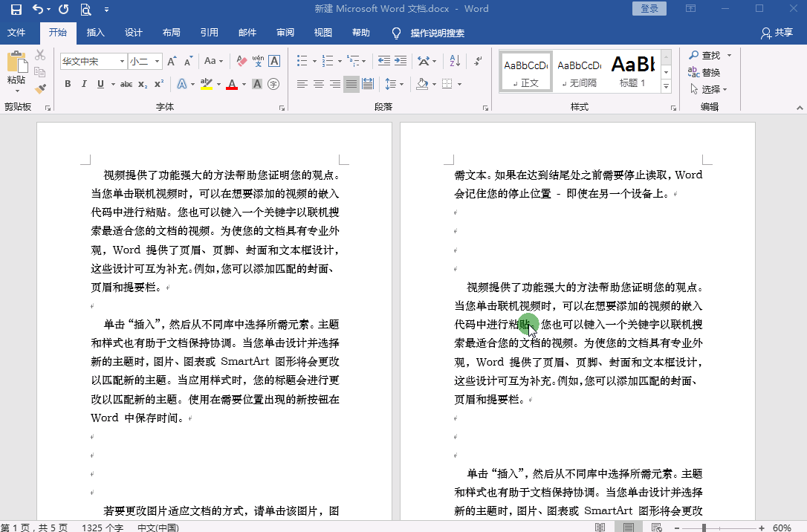
Task: Toggle show/hide paragraph marks
Action: [478, 61]
